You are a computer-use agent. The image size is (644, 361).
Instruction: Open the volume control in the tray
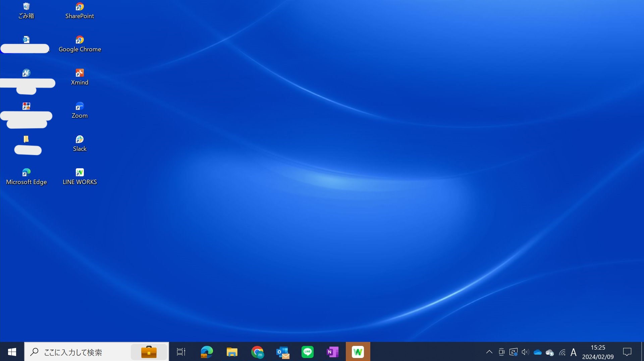point(525,352)
